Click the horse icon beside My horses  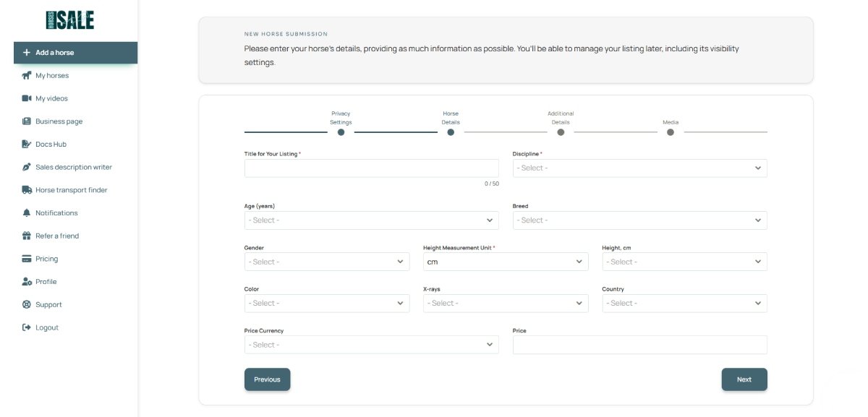(27, 75)
